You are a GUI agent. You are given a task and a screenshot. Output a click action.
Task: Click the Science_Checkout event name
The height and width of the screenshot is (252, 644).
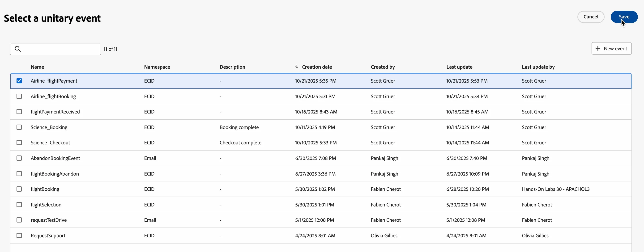pos(50,143)
